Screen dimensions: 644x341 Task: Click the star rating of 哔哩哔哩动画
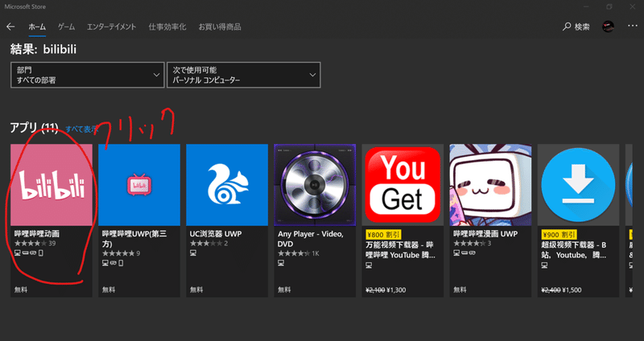[31, 244]
